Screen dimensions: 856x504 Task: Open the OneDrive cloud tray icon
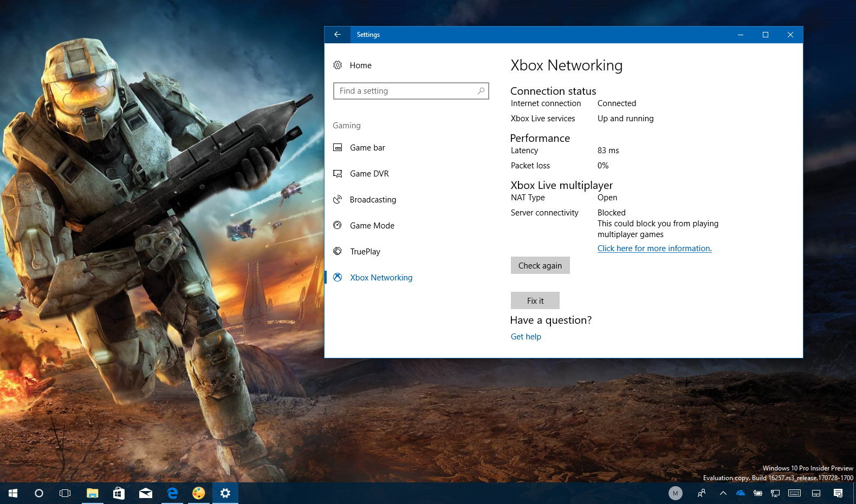tap(741, 493)
